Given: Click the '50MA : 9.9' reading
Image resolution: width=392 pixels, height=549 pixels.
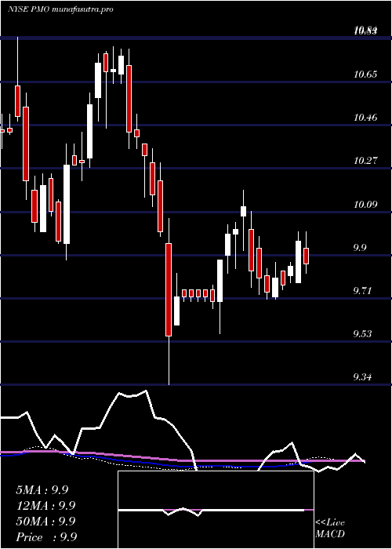Looking at the screenshot, I should (x=45, y=522).
